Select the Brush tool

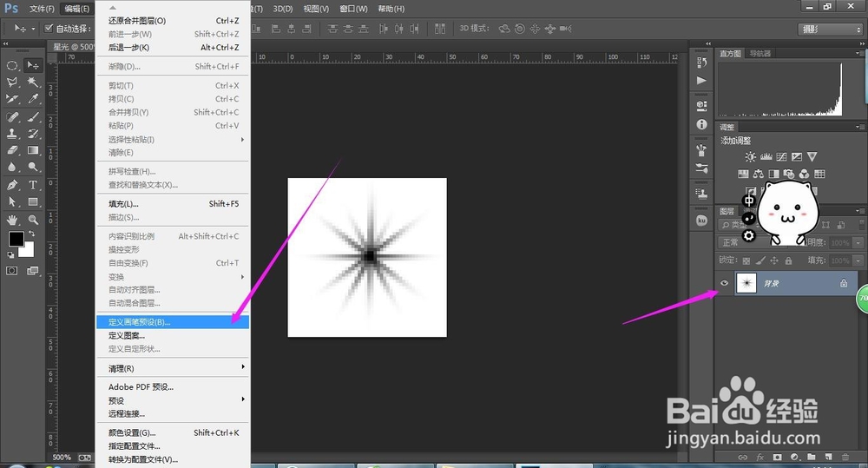[33, 117]
